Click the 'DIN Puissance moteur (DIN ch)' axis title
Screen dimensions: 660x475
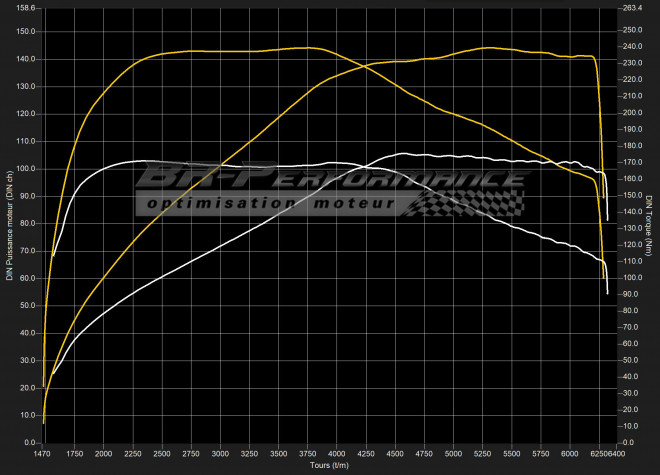(9, 227)
